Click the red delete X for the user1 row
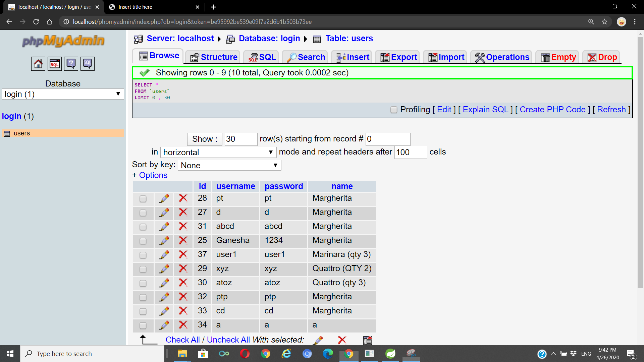 (x=183, y=255)
